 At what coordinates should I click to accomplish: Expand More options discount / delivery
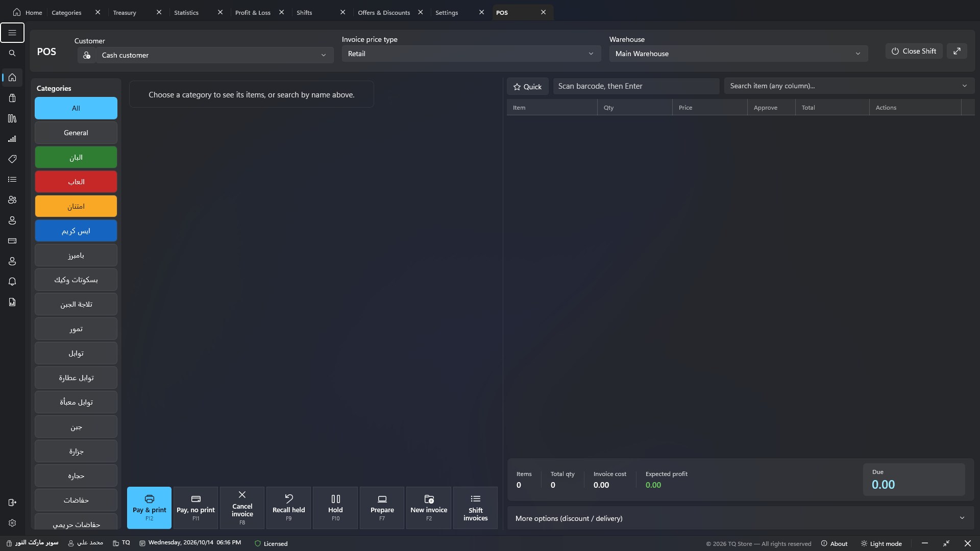(x=741, y=518)
